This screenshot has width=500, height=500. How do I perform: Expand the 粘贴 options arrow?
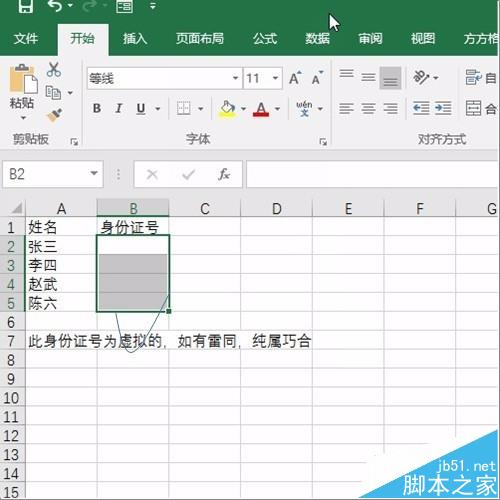click(x=23, y=118)
